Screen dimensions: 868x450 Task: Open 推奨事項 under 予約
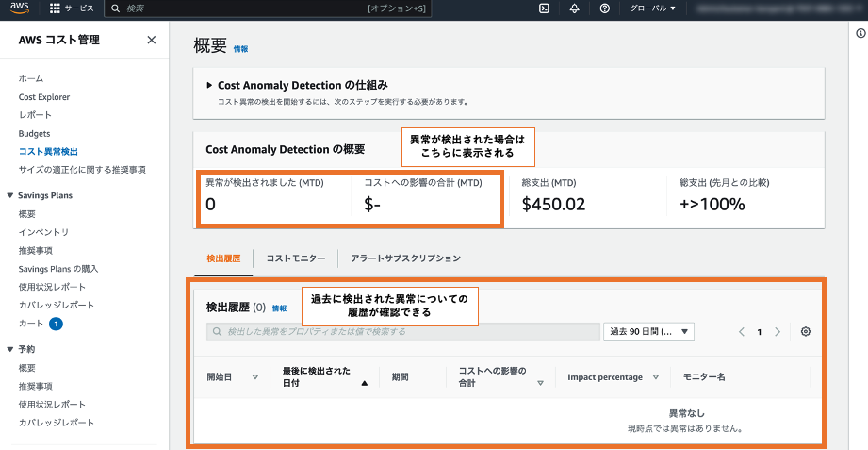(36, 386)
